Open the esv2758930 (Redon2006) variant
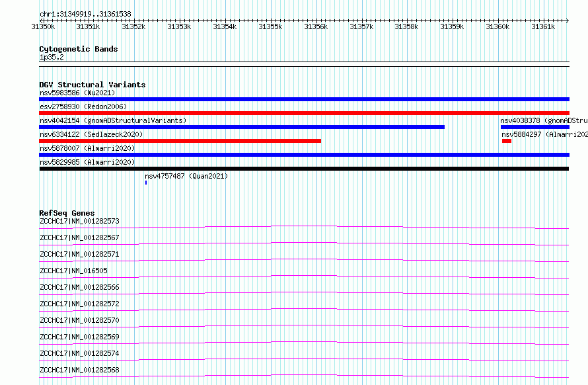 [83, 107]
